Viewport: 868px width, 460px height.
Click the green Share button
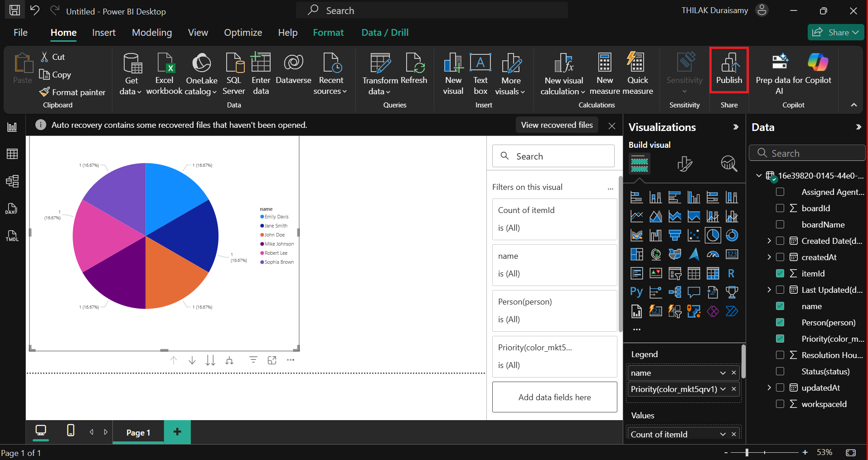tap(835, 32)
